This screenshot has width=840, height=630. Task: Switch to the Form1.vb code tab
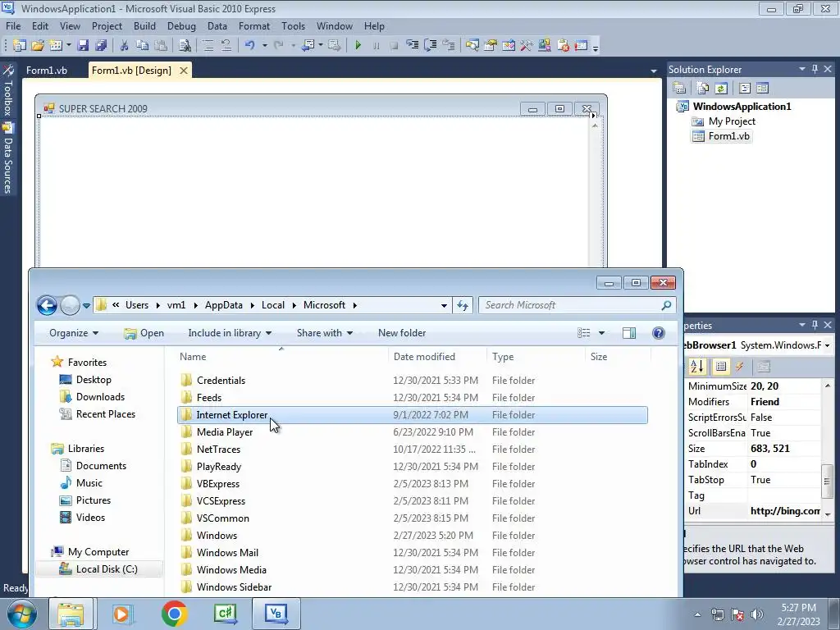click(x=47, y=71)
